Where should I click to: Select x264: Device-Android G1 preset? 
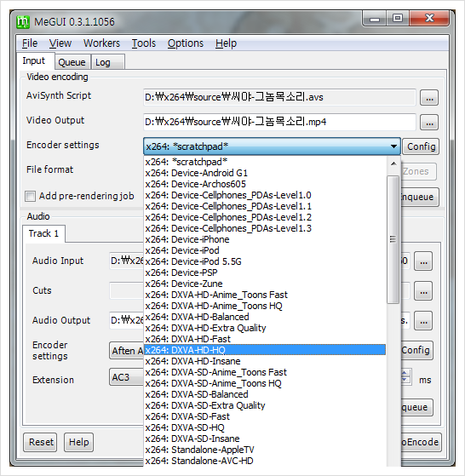[265, 173]
